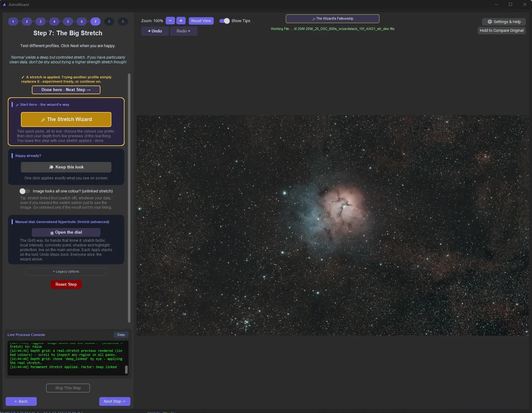This screenshot has height=413, width=532.
Task: Select step 6 circle
Action: [x=82, y=22]
